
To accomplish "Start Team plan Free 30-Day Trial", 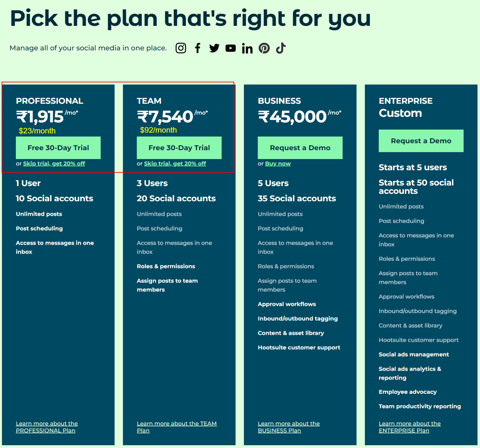I will (x=179, y=148).
